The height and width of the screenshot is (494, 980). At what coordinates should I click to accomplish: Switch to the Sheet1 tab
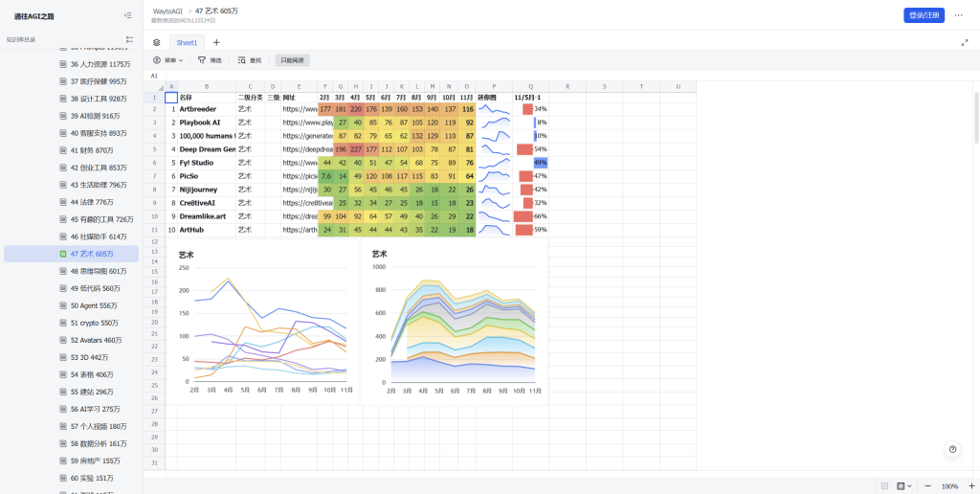click(x=187, y=42)
